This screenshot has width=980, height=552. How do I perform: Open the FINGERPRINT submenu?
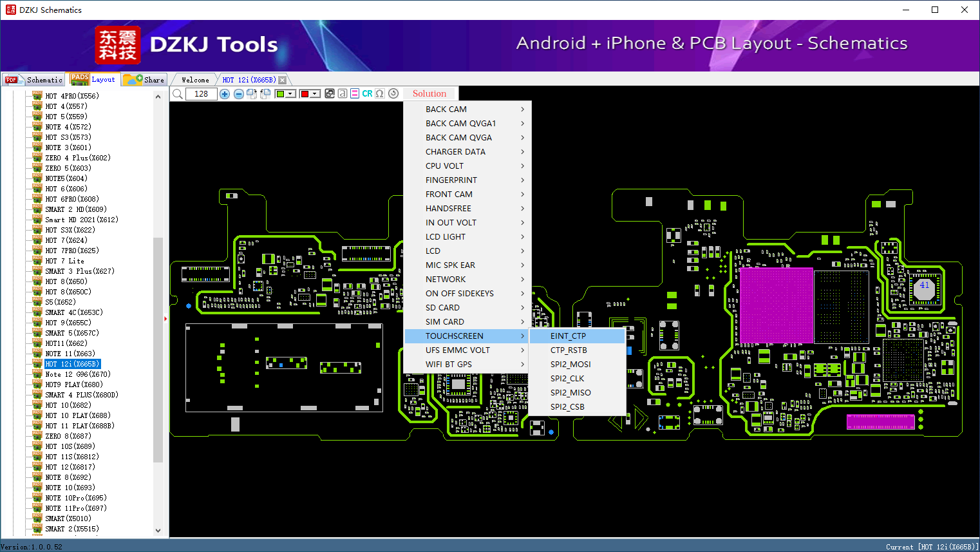click(x=467, y=180)
